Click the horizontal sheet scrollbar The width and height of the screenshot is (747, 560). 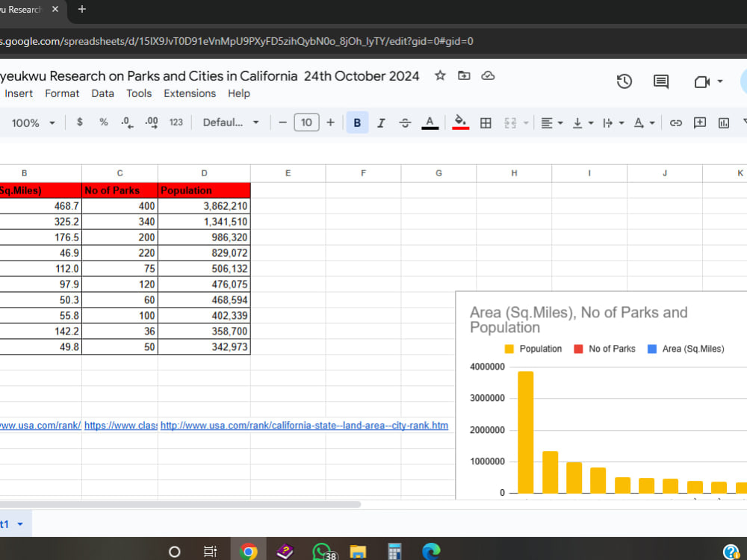[179, 504]
